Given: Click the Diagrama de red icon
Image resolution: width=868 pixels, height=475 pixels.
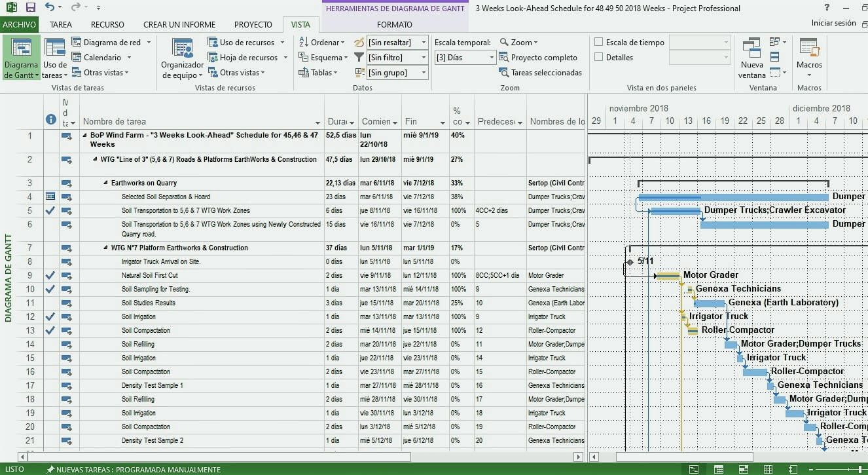Looking at the screenshot, I should [77, 43].
